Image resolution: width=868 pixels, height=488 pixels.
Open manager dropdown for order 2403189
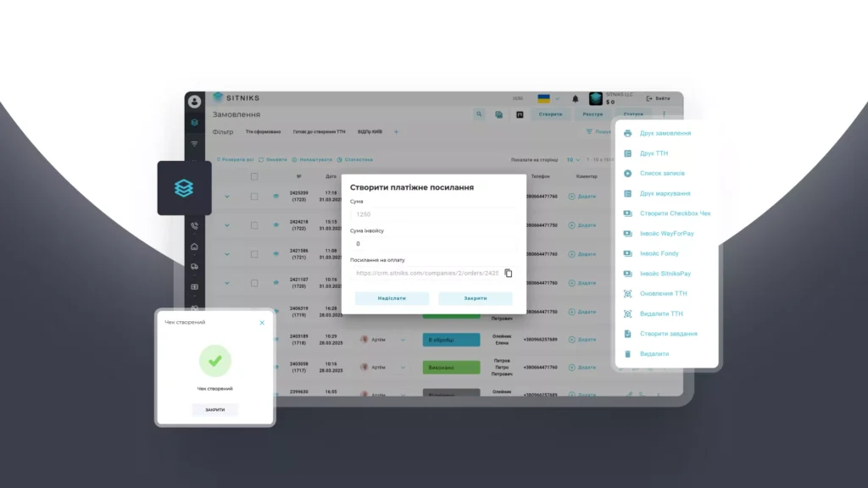pyautogui.click(x=403, y=340)
